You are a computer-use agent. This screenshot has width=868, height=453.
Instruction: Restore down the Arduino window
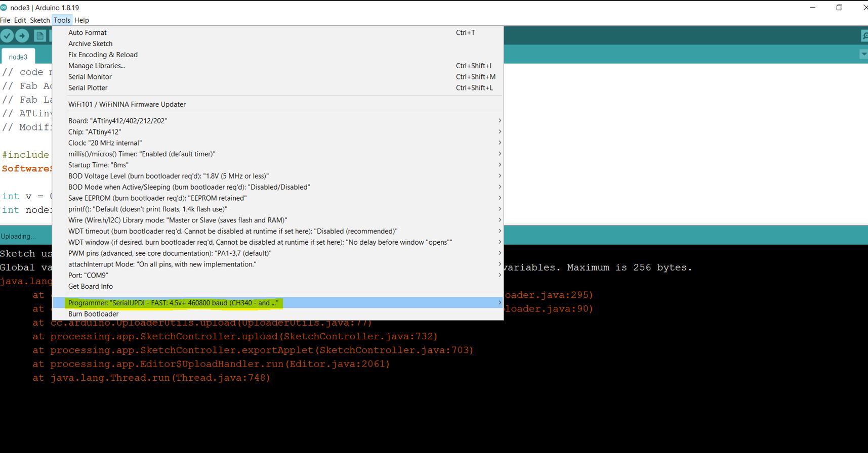pos(839,8)
